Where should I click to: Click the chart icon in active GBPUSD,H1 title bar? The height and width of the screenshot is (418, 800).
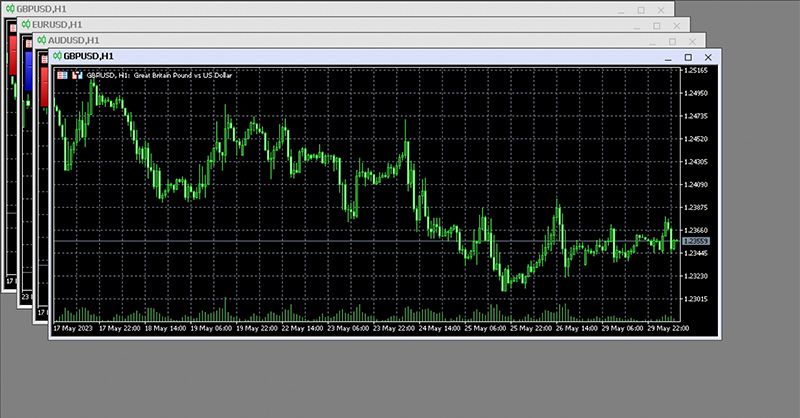tap(56, 56)
